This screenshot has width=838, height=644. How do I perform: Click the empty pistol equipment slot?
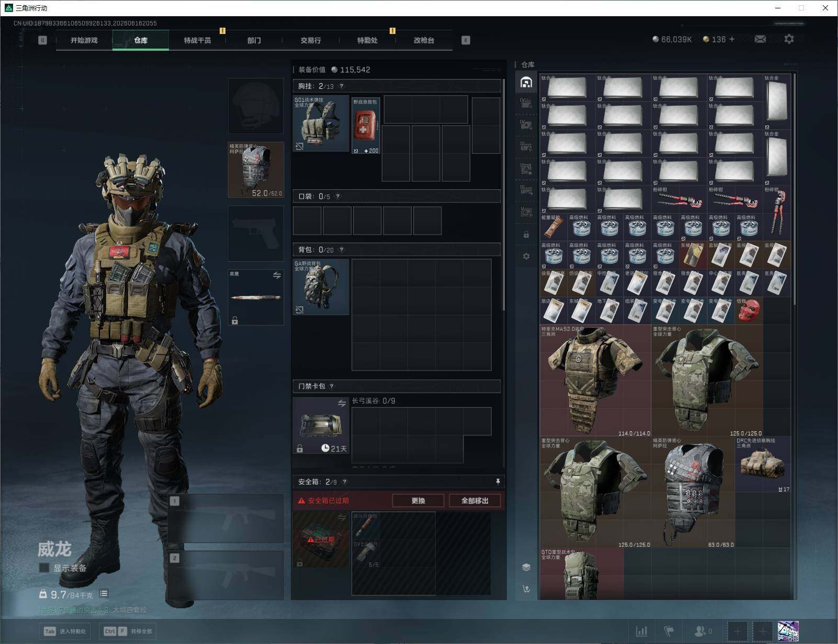tap(256, 234)
